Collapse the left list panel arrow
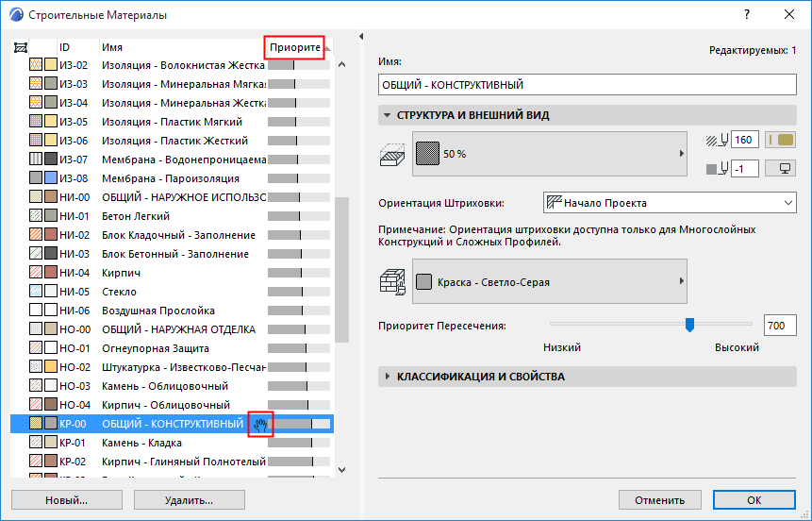Screen dimensions: 812x521 [x=361, y=36]
